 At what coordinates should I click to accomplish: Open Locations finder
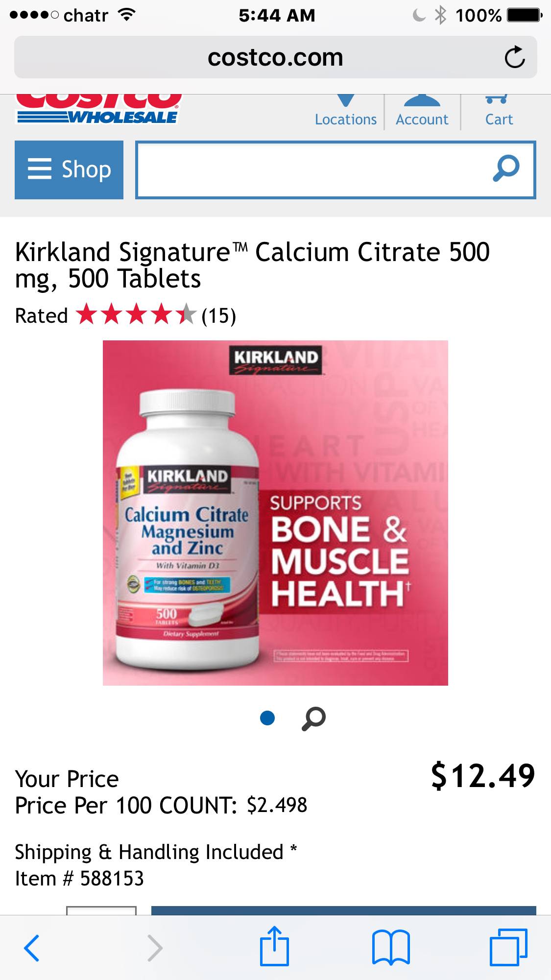[346, 112]
